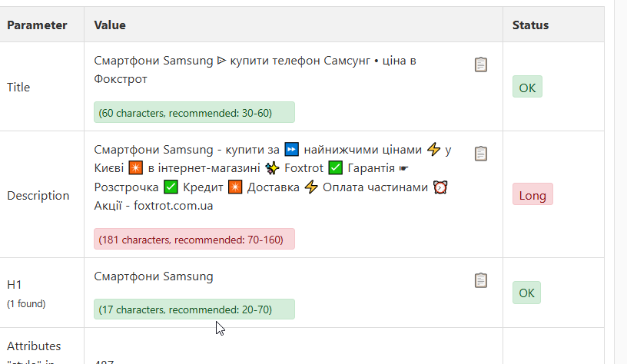Viewport: 627px width, 364px height.
Task: Click the foxtrot.com.ua text in Description
Action: tap(173, 206)
